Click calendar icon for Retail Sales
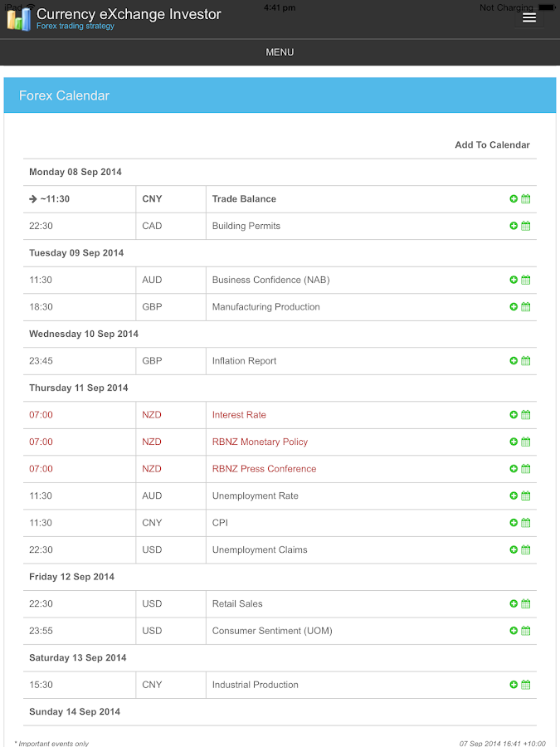 click(x=526, y=603)
